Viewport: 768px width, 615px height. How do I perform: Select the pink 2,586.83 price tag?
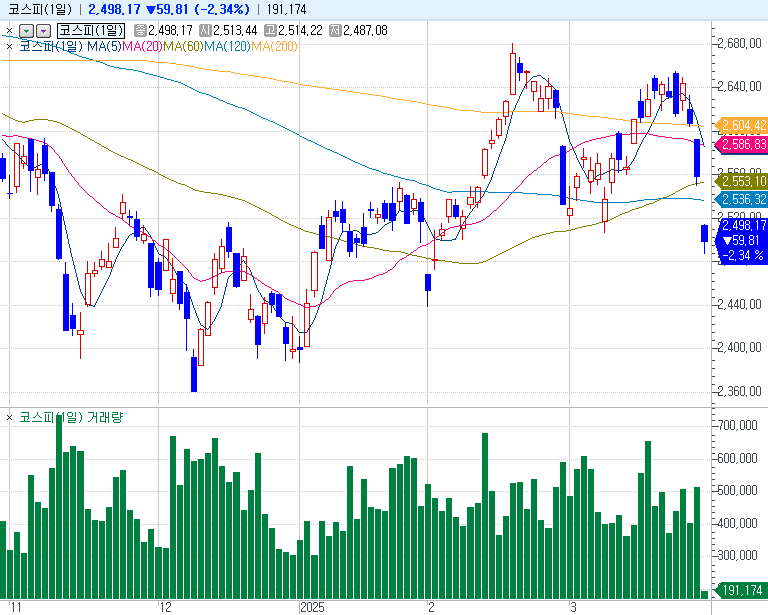tap(742, 145)
